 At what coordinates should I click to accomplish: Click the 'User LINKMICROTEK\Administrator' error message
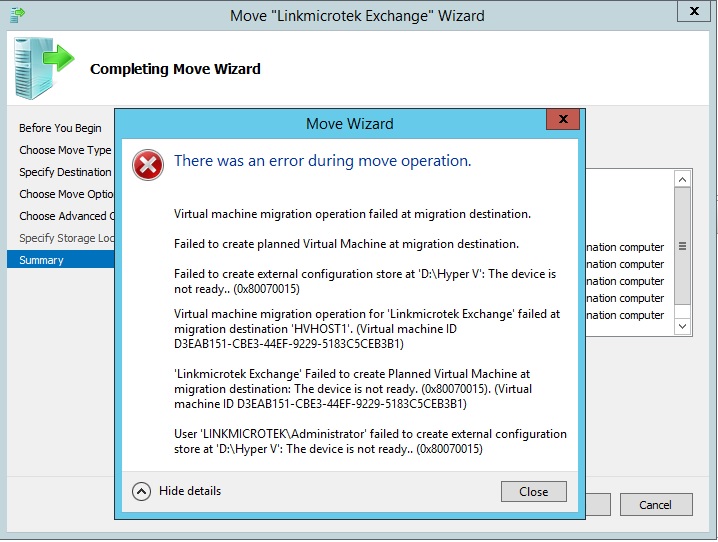coord(370,441)
